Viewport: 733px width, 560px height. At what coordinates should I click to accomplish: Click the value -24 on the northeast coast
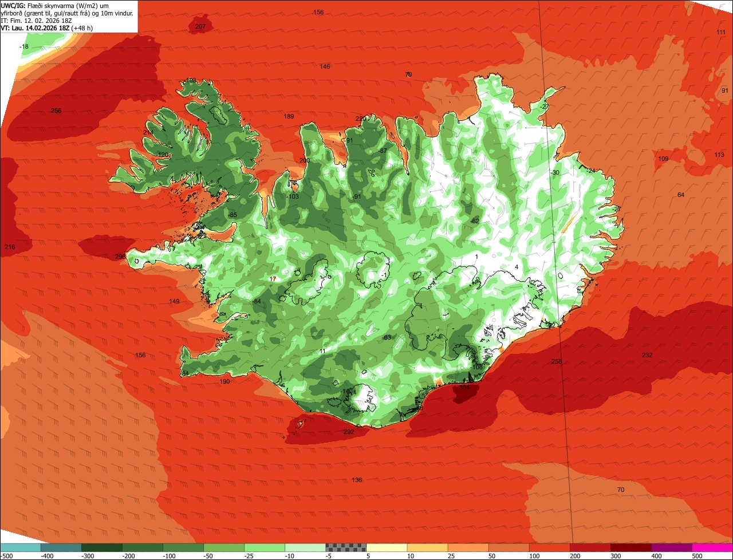pyautogui.click(x=591, y=171)
